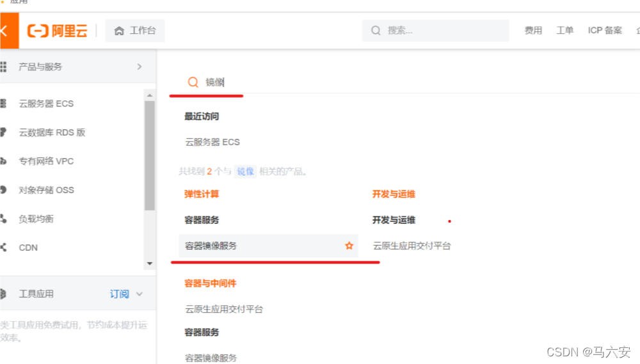This screenshot has width=640, height=364.
Task: Click the orange collapse menu button
Action: pos(9,31)
